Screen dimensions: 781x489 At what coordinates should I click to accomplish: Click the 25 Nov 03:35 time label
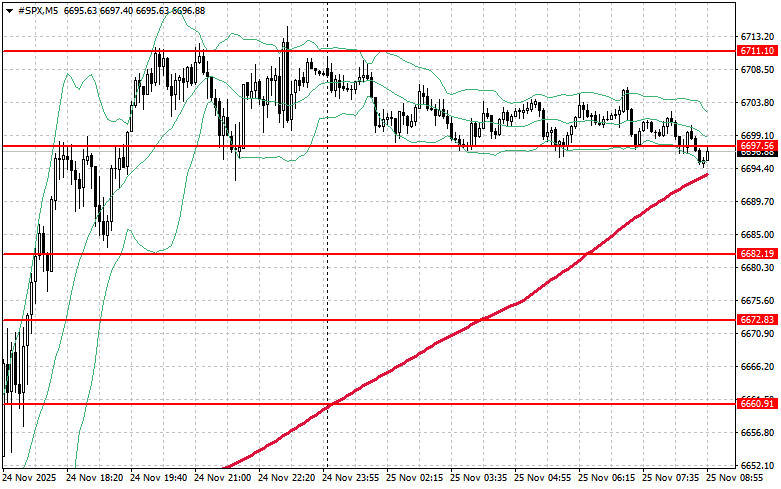pyautogui.click(x=482, y=479)
